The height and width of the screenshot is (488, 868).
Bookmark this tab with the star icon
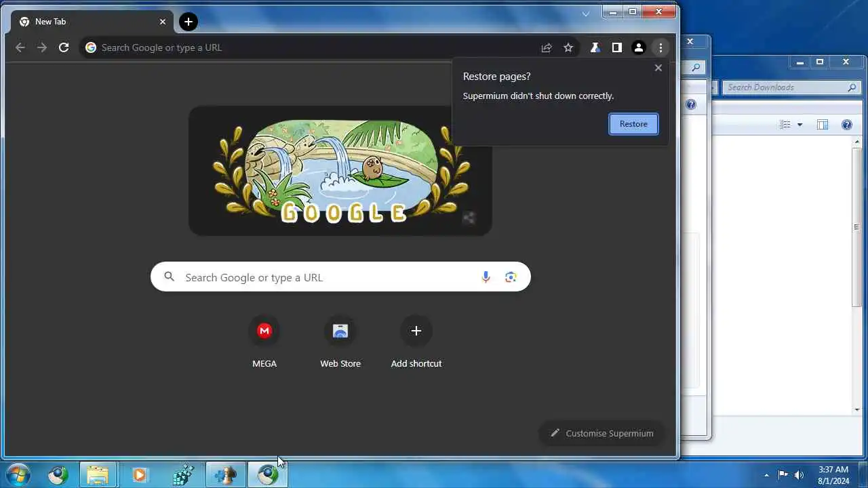tap(568, 47)
